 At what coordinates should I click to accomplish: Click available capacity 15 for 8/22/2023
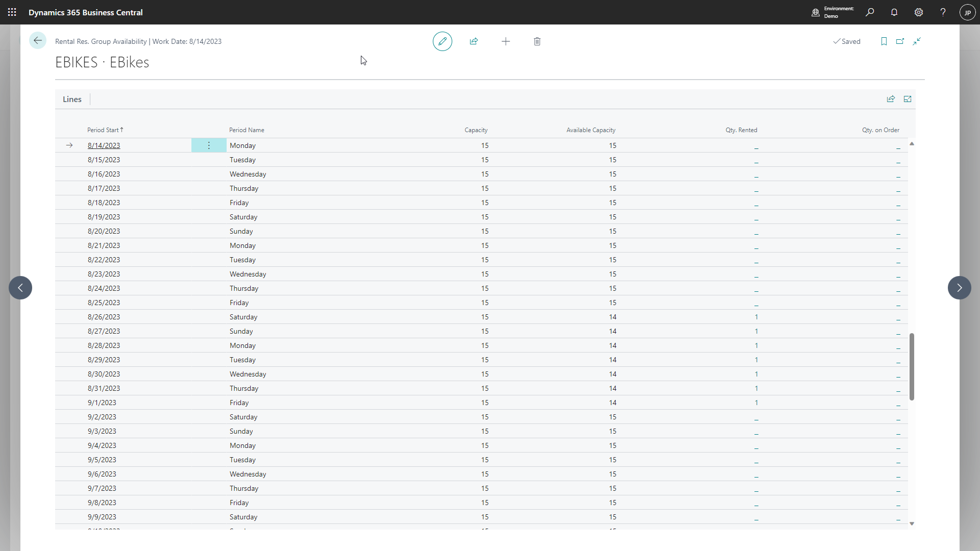[x=612, y=260]
